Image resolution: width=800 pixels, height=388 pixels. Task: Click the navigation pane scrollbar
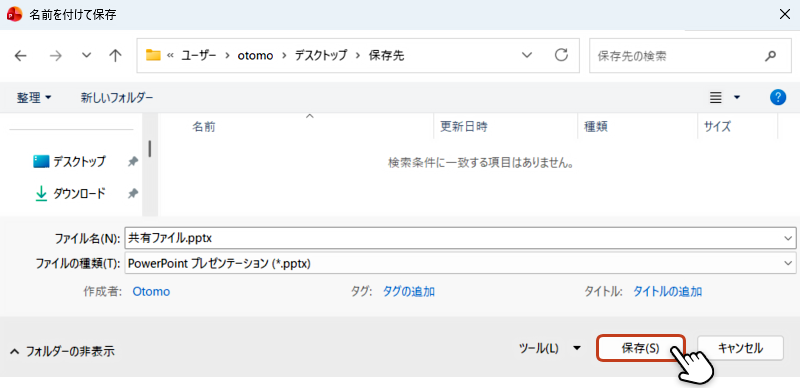[x=149, y=149]
